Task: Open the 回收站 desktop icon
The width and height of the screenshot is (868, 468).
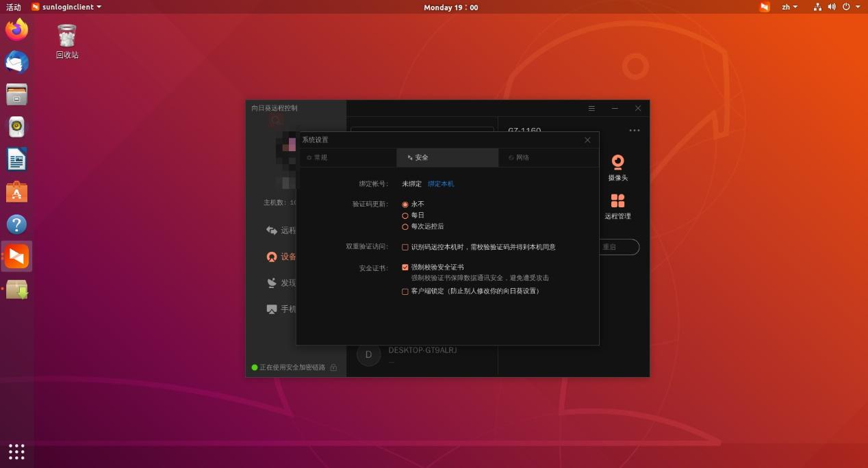Action: (67, 41)
